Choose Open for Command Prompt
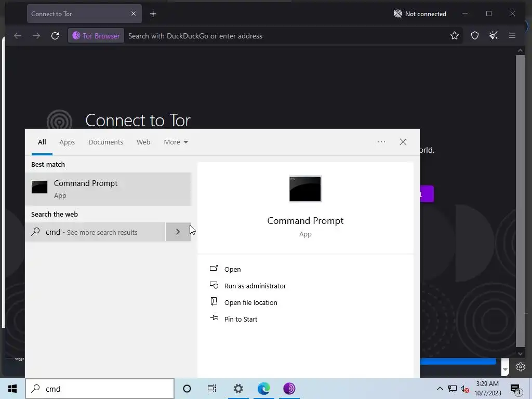Image resolution: width=532 pixels, height=399 pixels. tap(232, 269)
